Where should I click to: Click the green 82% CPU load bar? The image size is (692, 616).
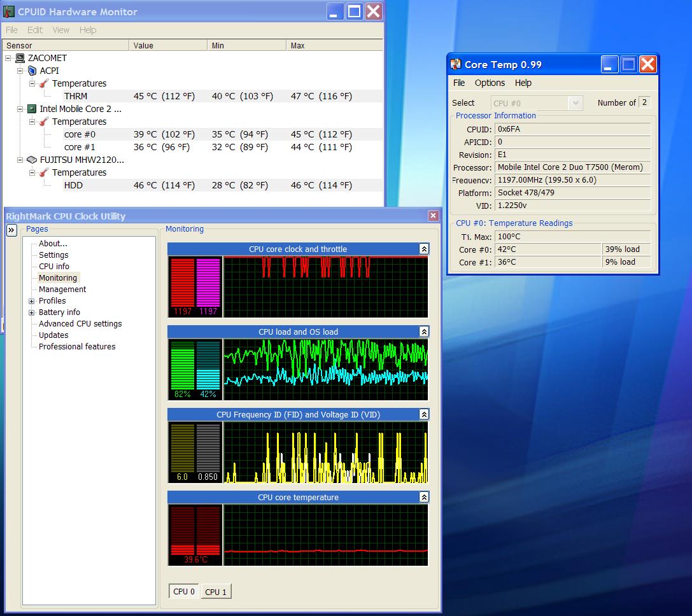pyautogui.click(x=183, y=365)
